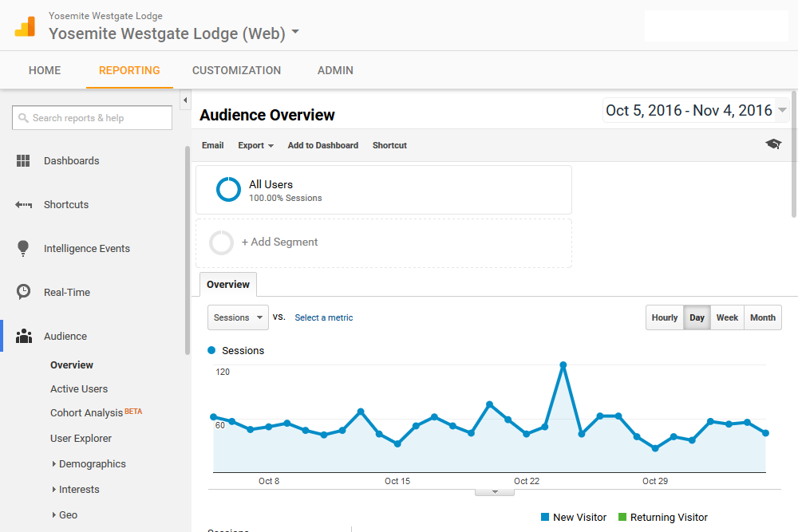Switch chart granularity to Month
This screenshot has width=798, height=532.
click(x=763, y=317)
